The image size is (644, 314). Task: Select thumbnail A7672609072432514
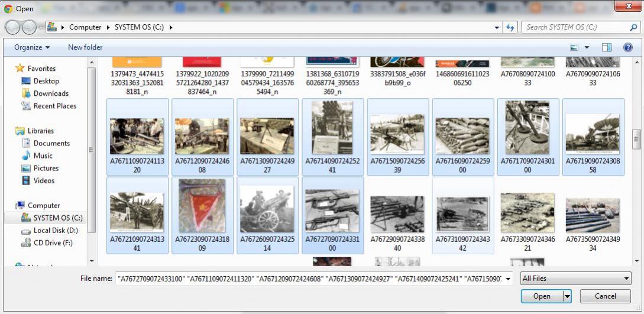(x=267, y=215)
